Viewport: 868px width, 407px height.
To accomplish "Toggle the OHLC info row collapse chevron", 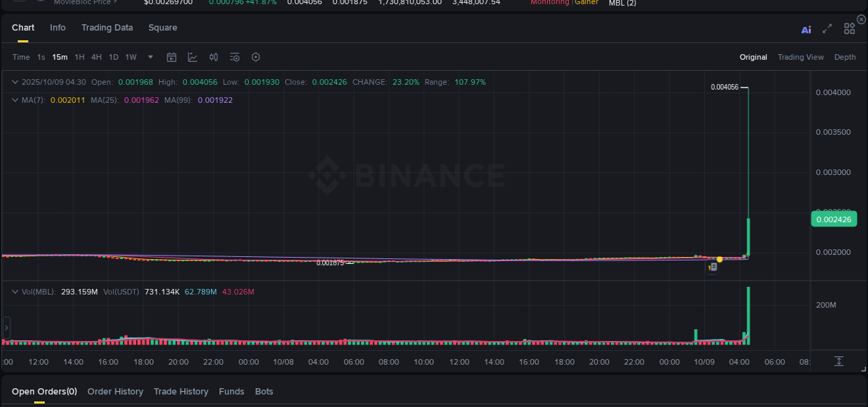I will tap(15, 81).
